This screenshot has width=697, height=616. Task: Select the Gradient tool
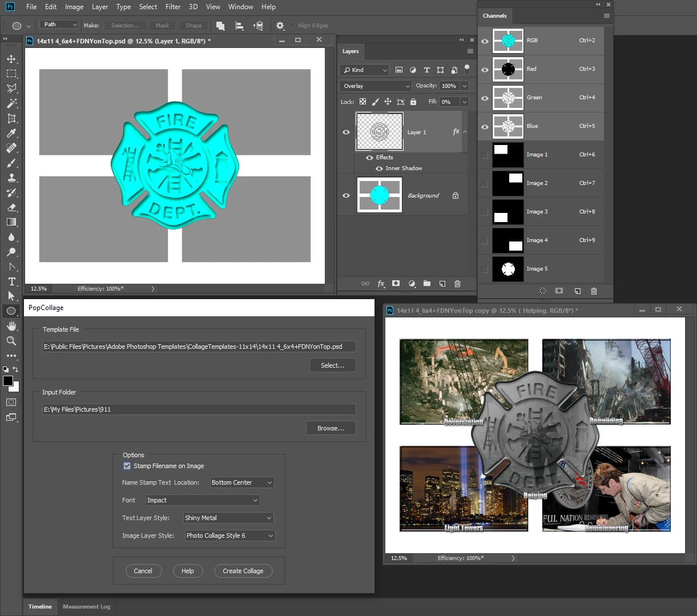pyautogui.click(x=11, y=222)
